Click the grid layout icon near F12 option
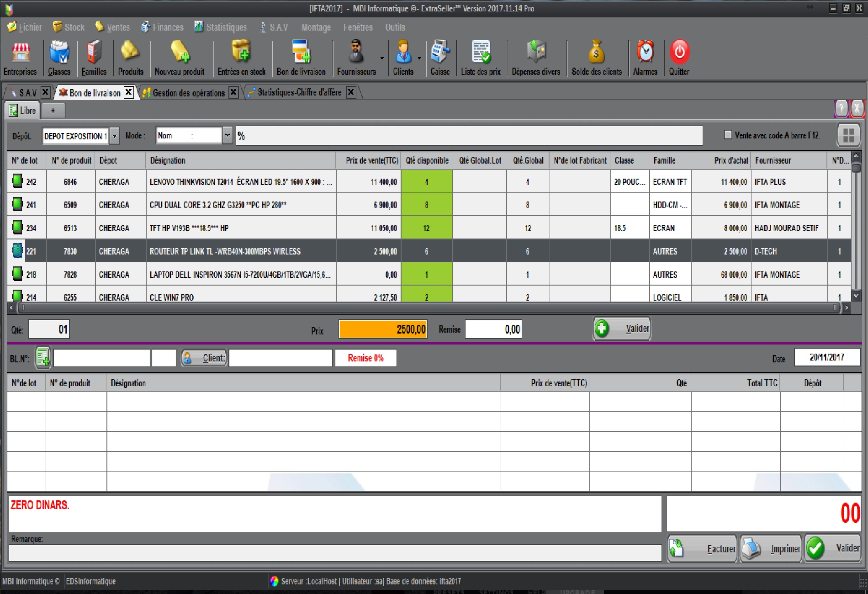 (848, 135)
